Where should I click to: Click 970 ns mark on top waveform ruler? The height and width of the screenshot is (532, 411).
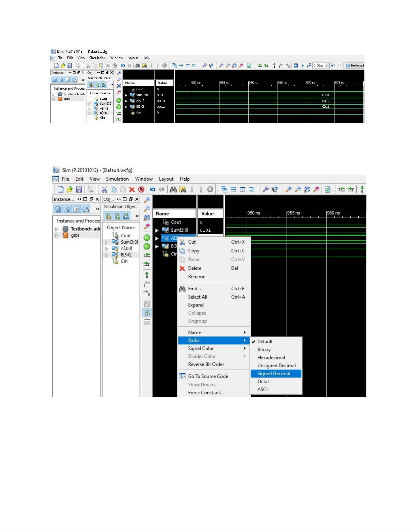(311, 83)
